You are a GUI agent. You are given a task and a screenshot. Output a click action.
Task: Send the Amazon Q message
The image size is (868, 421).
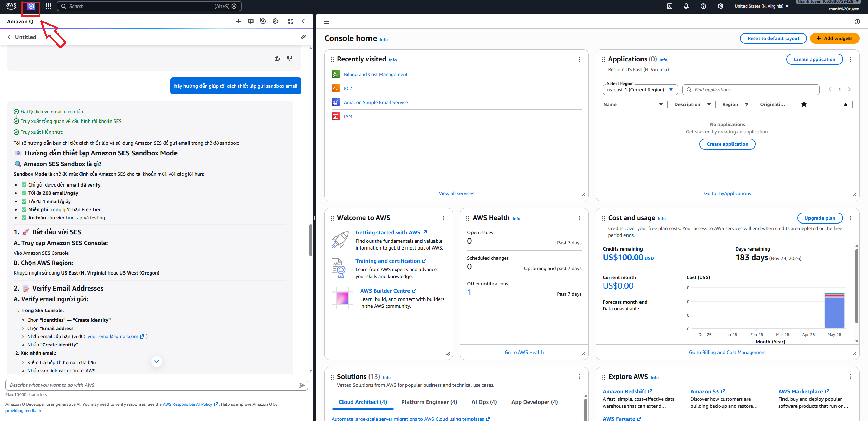pyautogui.click(x=302, y=385)
